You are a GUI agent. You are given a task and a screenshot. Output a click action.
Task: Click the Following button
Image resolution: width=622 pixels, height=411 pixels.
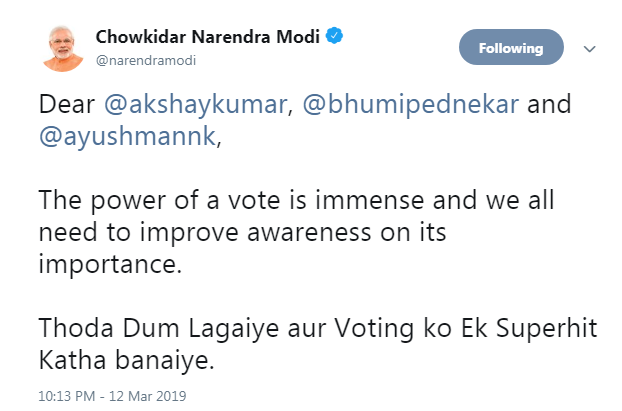(511, 47)
